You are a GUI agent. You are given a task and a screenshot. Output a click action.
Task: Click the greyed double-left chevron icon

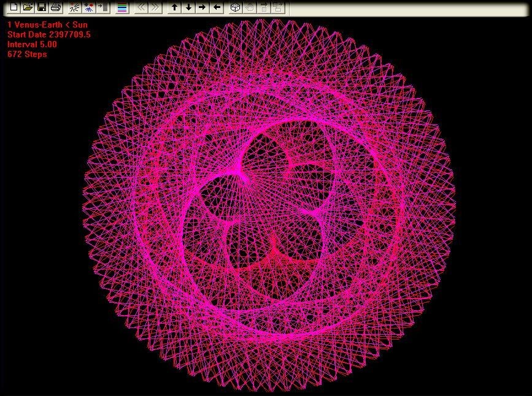tap(141, 7)
